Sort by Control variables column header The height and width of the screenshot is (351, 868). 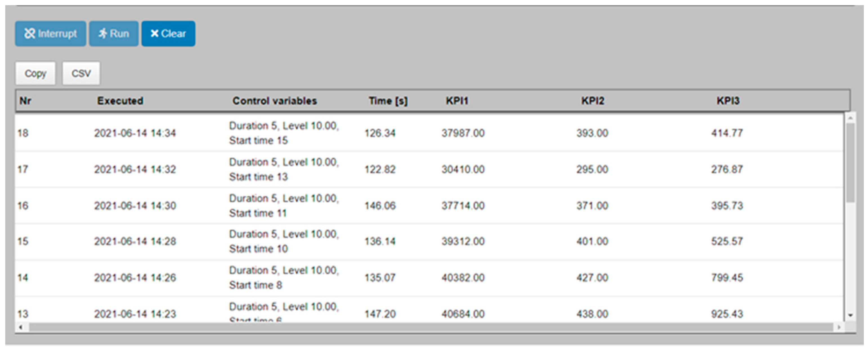[x=275, y=101]
